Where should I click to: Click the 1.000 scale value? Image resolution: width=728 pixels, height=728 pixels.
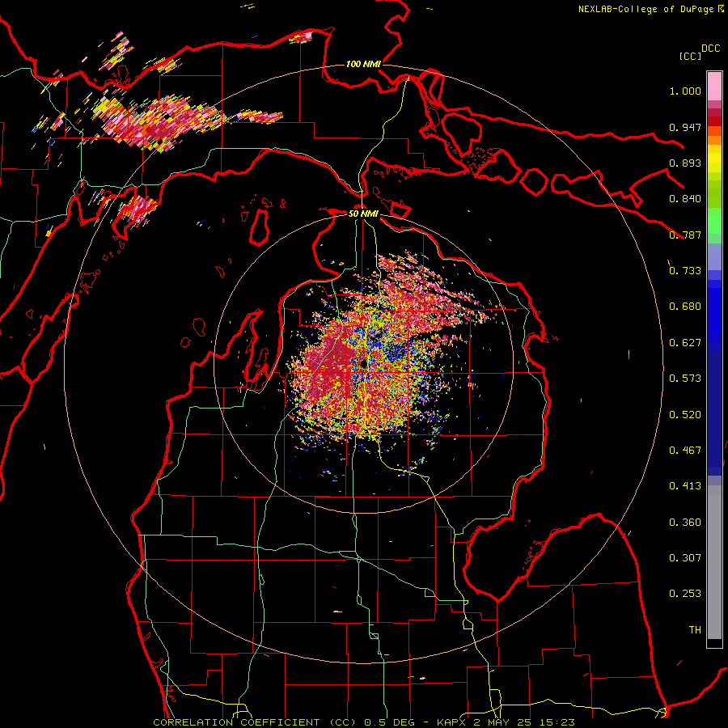[x=685, y=91]
